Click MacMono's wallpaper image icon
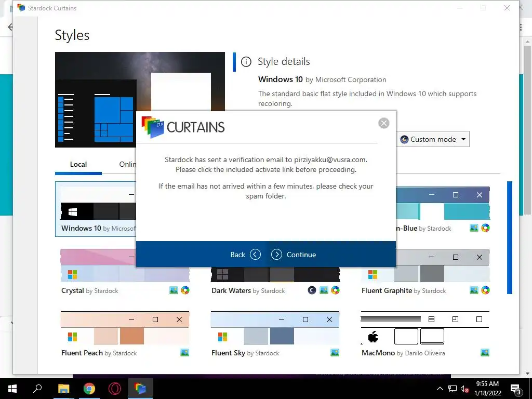This screenshot has width=532, height=399. [x=485, y=353]
